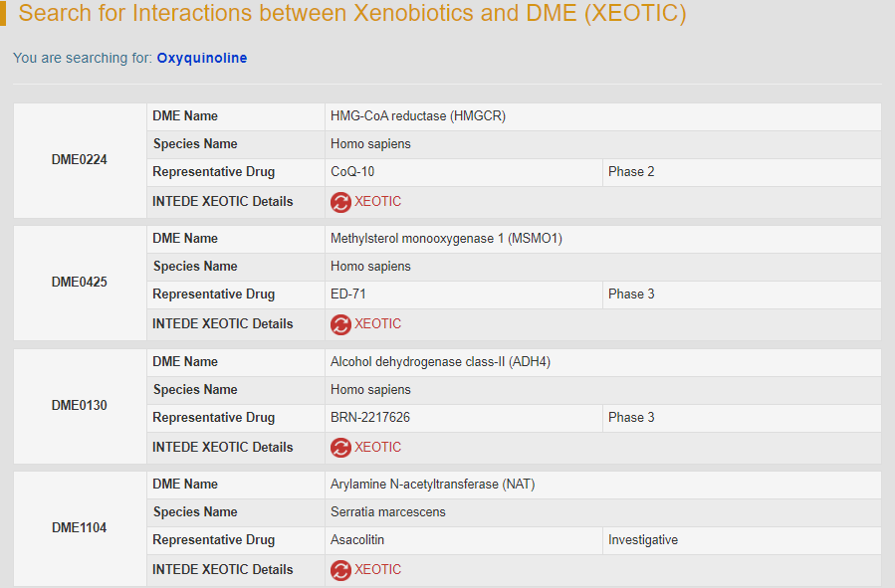
Task: Open the XEOTIC text link for HMG-CoA reductase
Action: (x=377, y=202)
